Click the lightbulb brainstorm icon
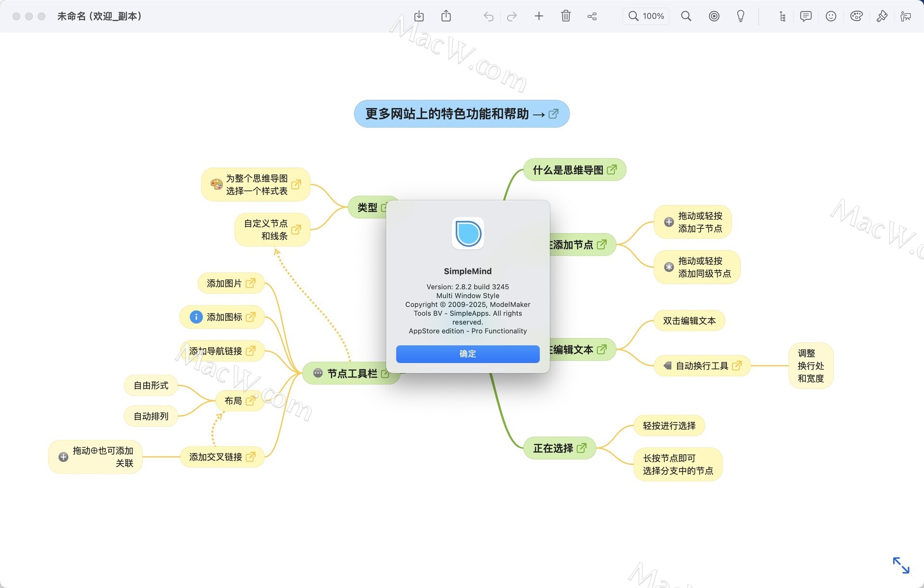Image resolution: width=924 pixels, height=588 pixels. (x=741, y=16)
